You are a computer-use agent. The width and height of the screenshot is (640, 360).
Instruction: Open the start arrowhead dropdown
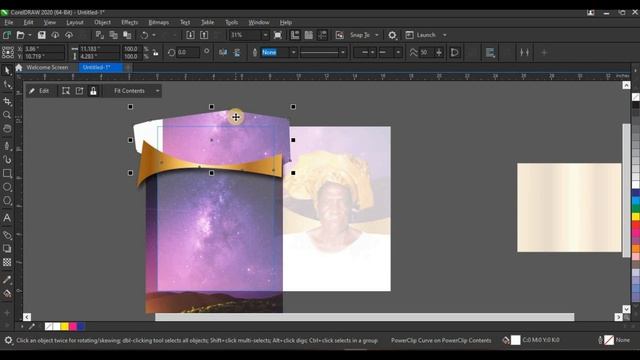[372, 52]
